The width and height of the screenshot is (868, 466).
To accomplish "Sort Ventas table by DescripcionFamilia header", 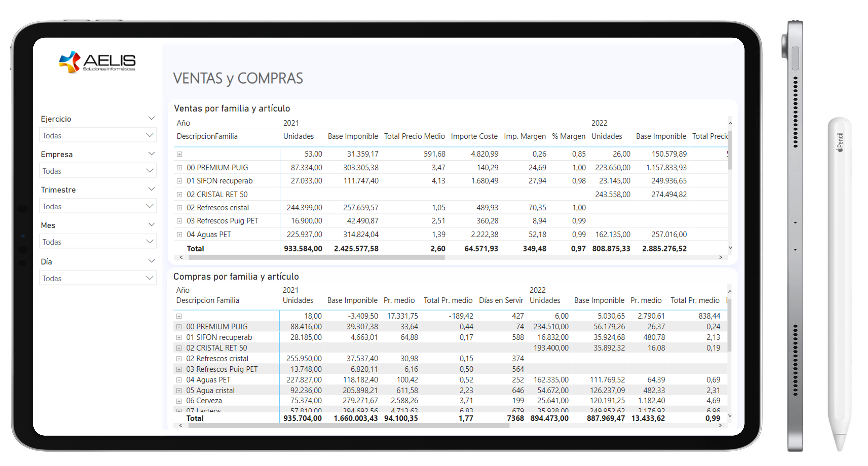I will click(x=207, y=136).
